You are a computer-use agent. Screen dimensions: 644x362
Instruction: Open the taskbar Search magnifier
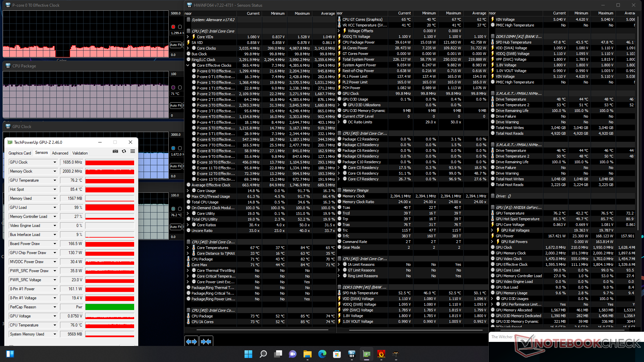(x=263, y=354)
